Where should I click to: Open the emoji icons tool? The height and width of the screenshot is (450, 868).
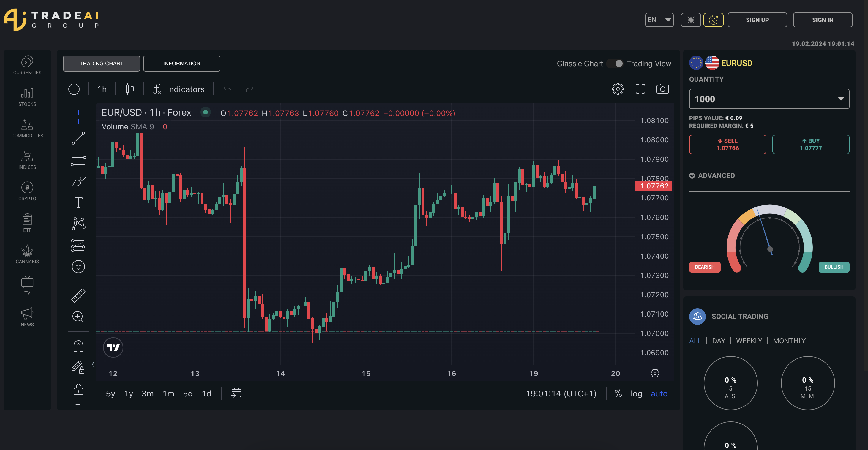coord(78,267)
